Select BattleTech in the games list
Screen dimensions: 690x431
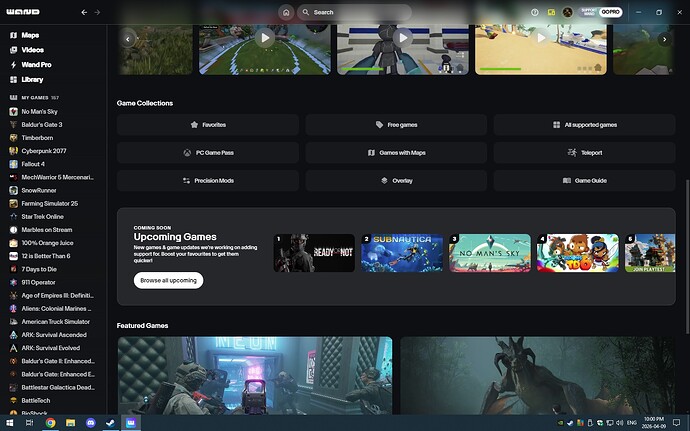(x=36, y=401)
